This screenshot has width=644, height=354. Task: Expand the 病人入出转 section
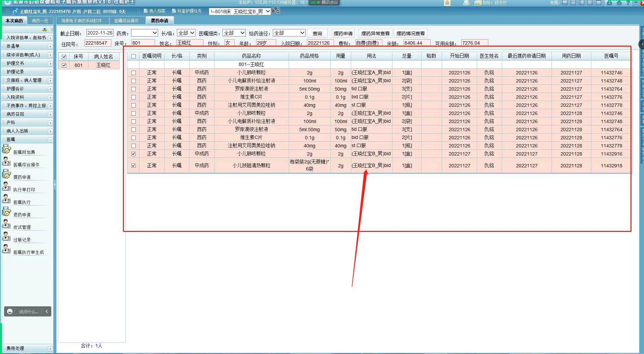(x=50, y=131)
